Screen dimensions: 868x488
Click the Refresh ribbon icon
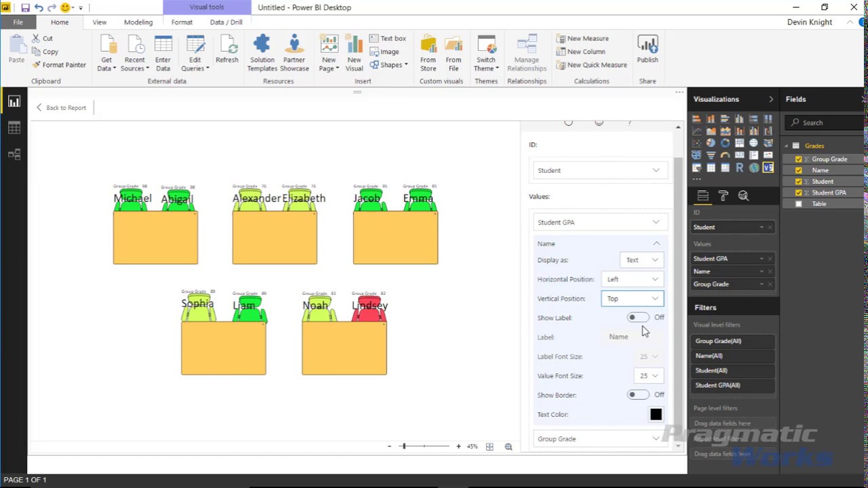click(227, 51)
